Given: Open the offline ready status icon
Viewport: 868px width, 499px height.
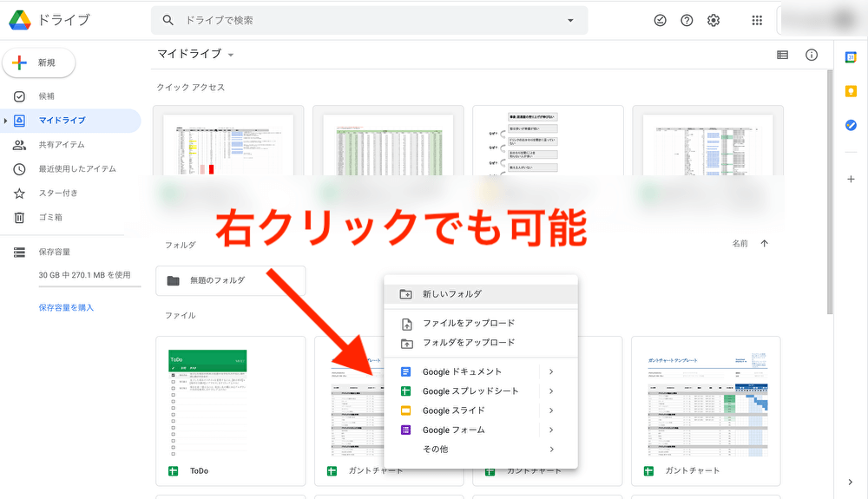Looking at the screenshot, I should coord(660,21).
